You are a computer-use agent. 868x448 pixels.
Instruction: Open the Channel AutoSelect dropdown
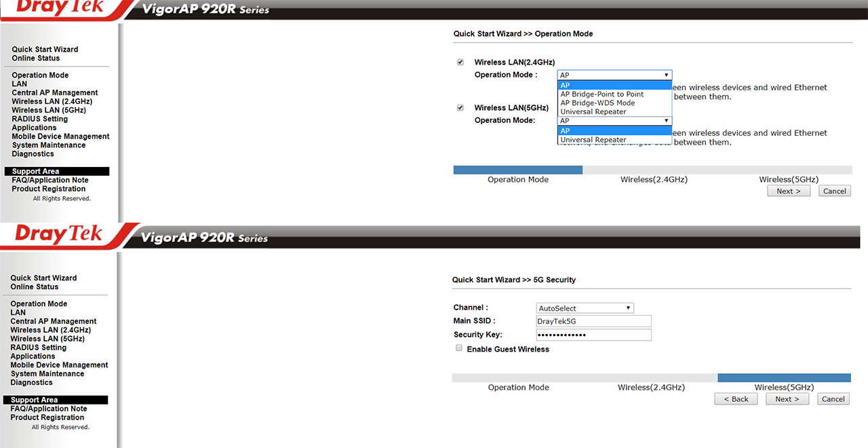pos(585,308)
